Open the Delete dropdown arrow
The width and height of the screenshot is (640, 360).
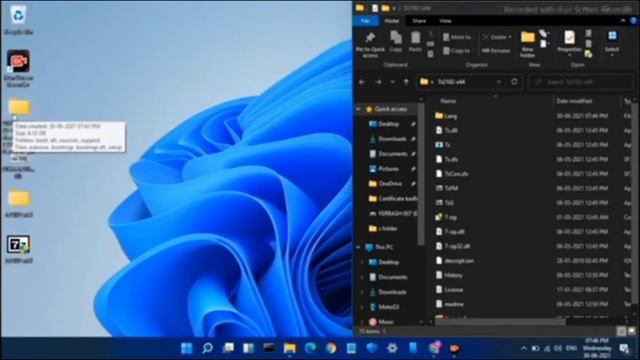tap(510, 37)
